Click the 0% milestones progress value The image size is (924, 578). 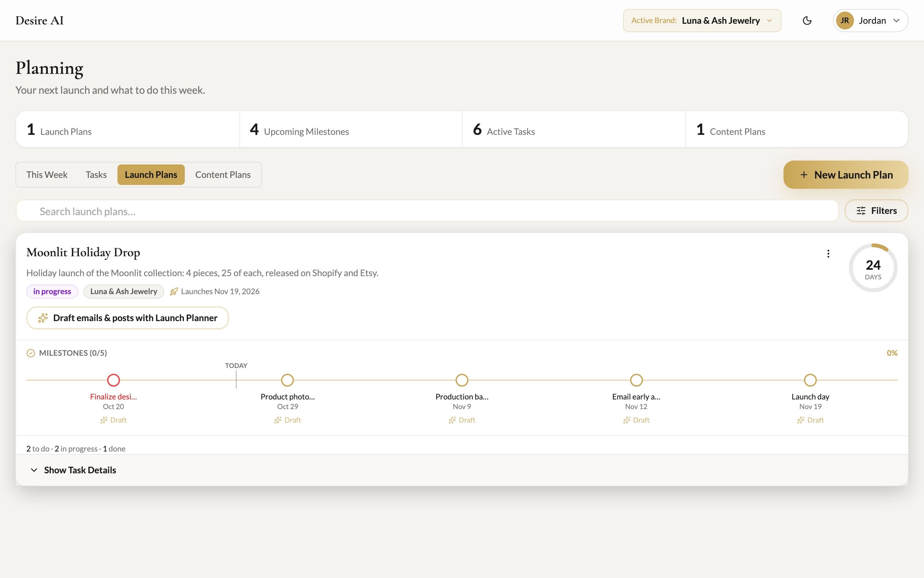point(892,353)
